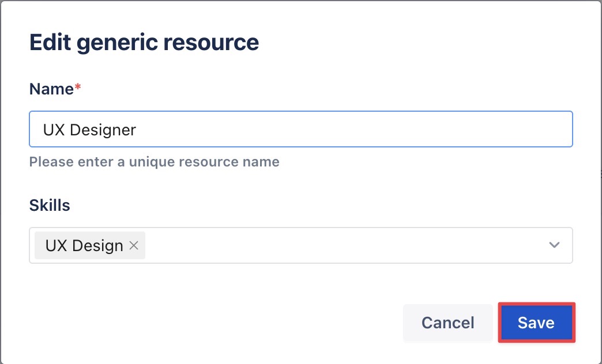Open the Skills multi-select box

coord(346,245)
